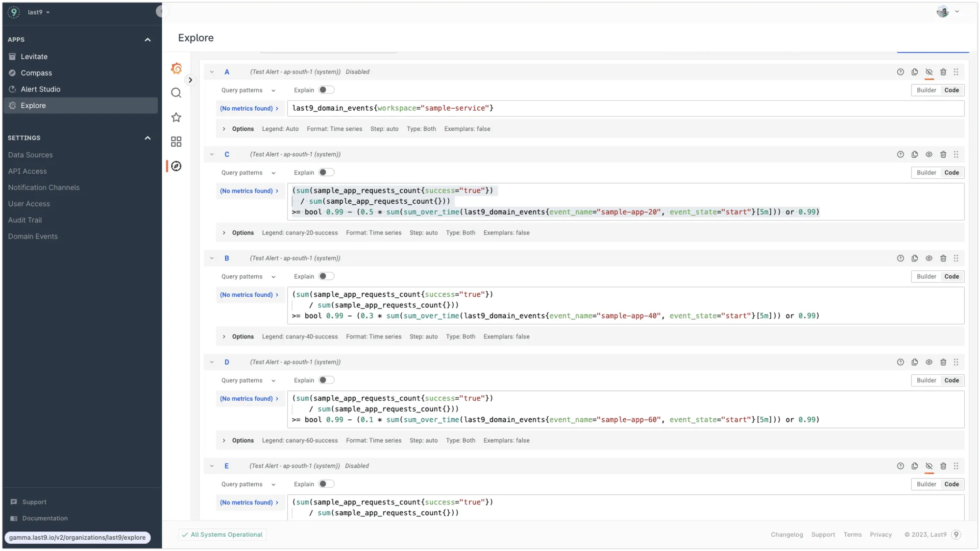
Task: Go to Notification Channels settings
Action: pos(44,188)
